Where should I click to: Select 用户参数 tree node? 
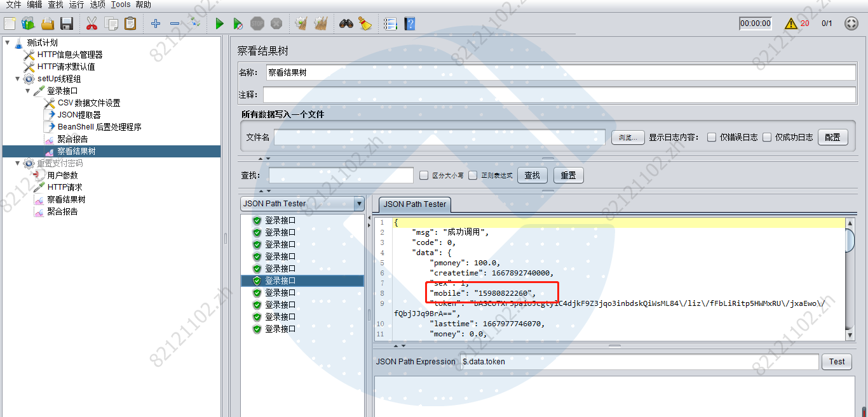point(63,175)
